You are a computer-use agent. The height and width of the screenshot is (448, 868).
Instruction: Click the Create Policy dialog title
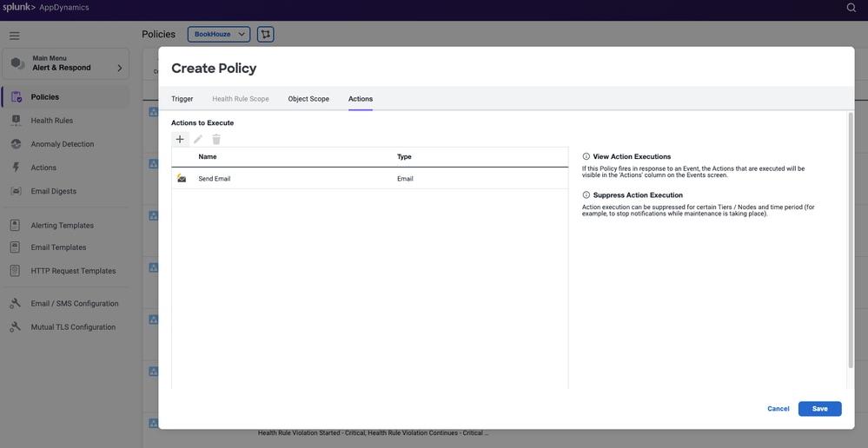(x=214, y=69)
